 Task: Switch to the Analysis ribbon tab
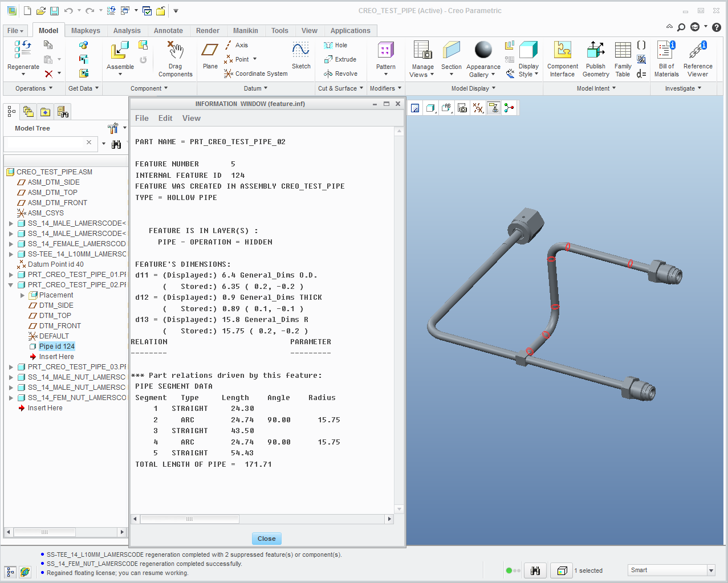pos(127,31)
